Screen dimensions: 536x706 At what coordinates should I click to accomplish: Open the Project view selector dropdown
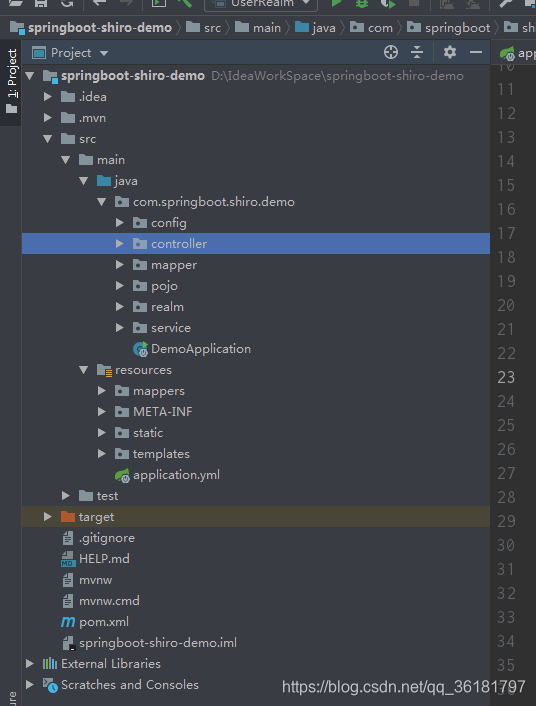pyautogui.click(x=70, y=53)
